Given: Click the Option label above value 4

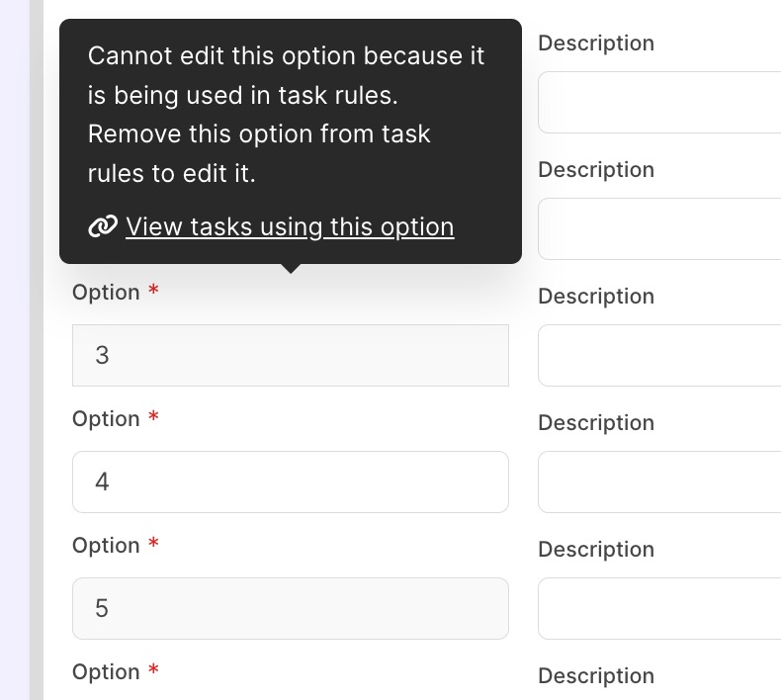Looking at the screenshot, I should [106, 419].
